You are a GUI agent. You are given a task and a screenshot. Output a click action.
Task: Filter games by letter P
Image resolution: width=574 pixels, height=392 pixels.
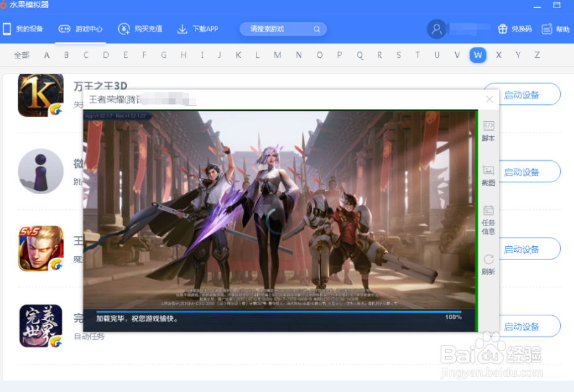click(339, 55)
